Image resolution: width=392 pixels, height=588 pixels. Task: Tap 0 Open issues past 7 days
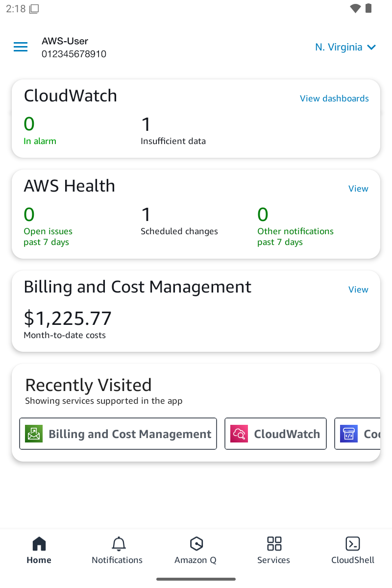click(x=48, y=226)
